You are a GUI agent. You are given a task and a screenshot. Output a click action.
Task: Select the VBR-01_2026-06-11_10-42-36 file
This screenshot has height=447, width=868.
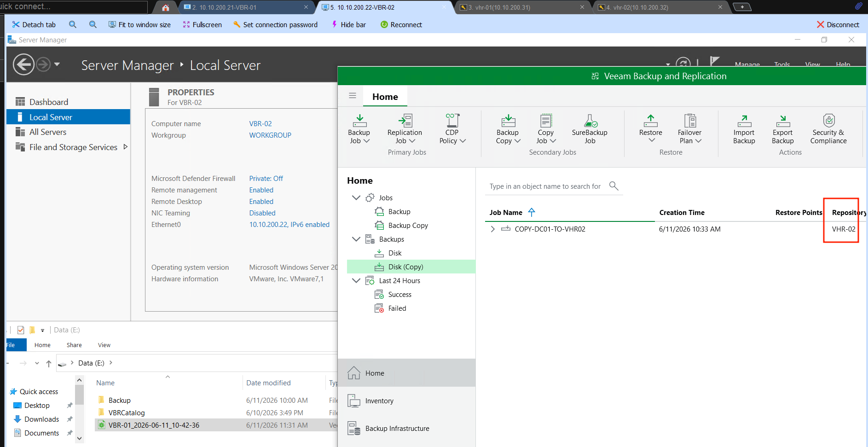coord(154,425)
